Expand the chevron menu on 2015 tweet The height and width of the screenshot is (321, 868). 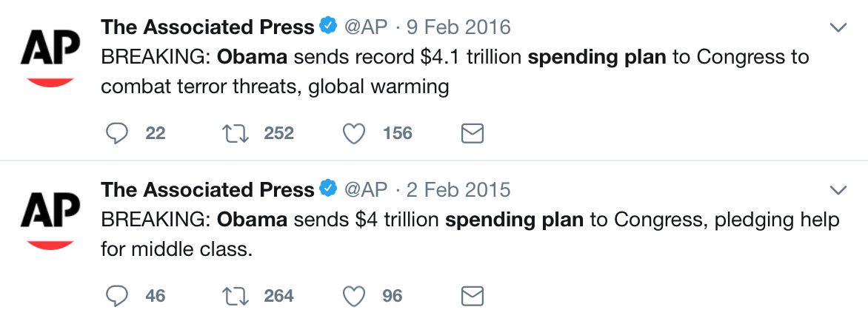(839, 190)
